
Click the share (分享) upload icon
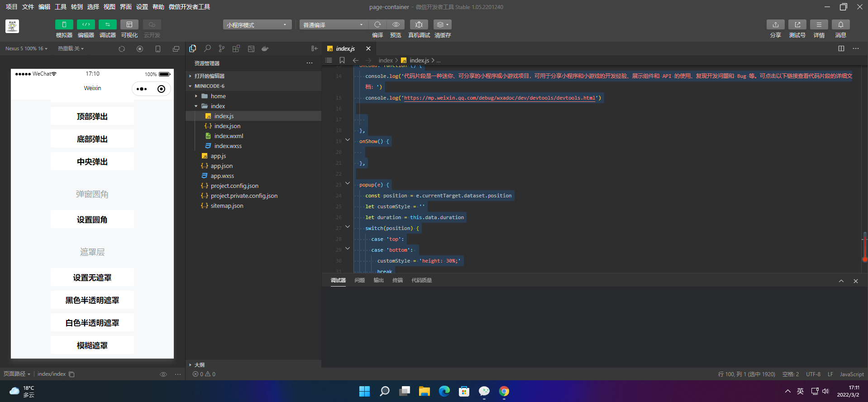(775, 24)
